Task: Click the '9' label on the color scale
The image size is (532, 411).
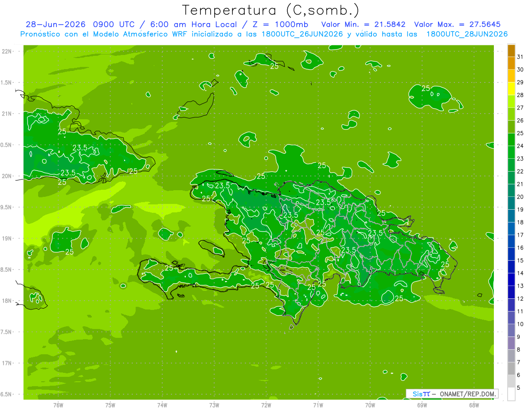Action: (518, 337)
